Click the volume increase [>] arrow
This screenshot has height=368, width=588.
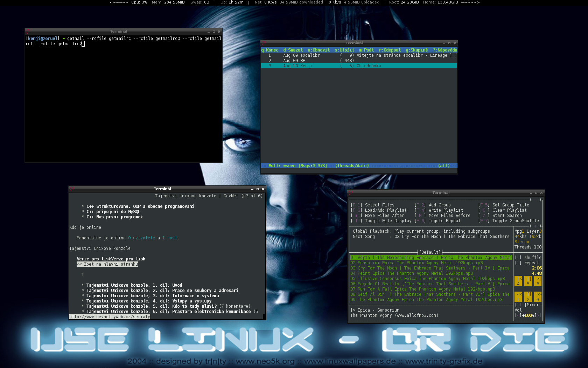[538, 315]
